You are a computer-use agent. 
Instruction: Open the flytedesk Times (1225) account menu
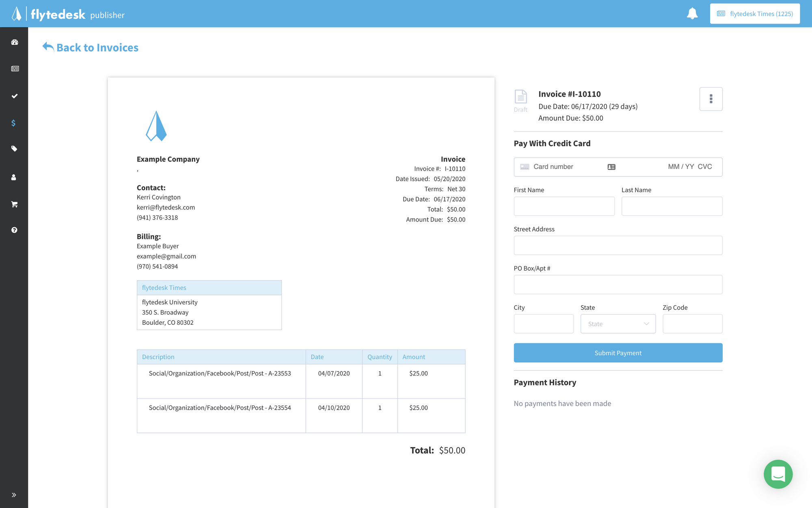click(754, 13)
